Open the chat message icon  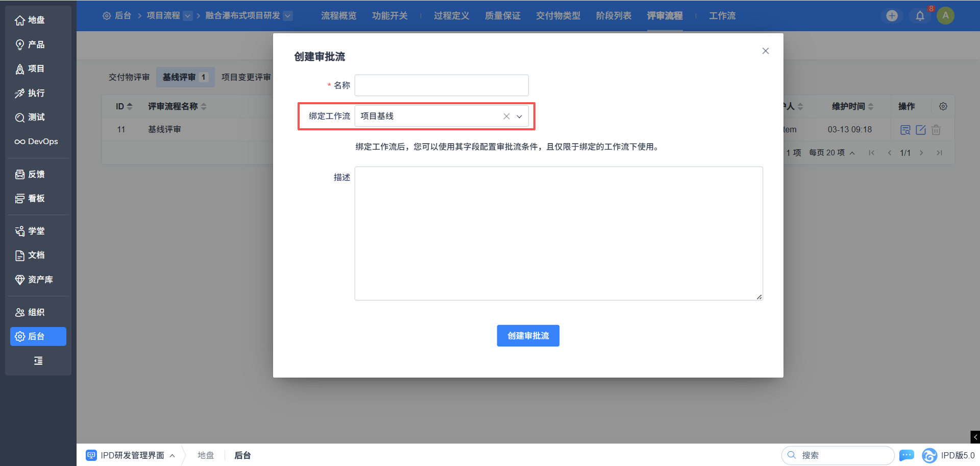pyautogui.click(x=906, y=455)
